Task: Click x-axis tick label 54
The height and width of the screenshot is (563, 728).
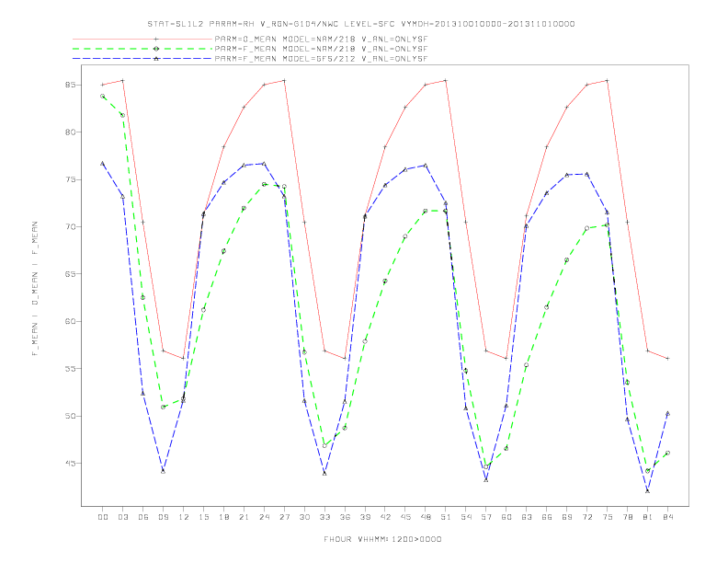Action: tap(466, 517)
